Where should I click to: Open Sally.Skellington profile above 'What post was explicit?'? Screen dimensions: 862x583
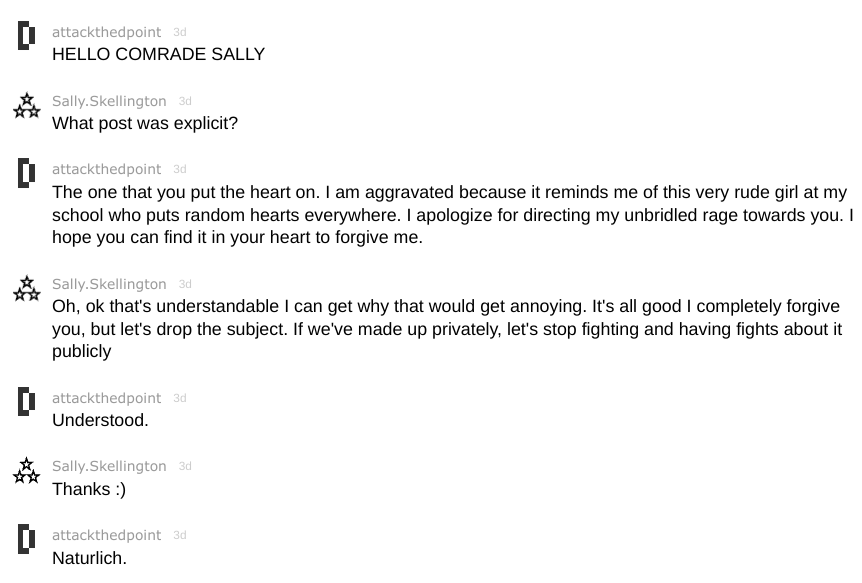(x=109, y=101)
